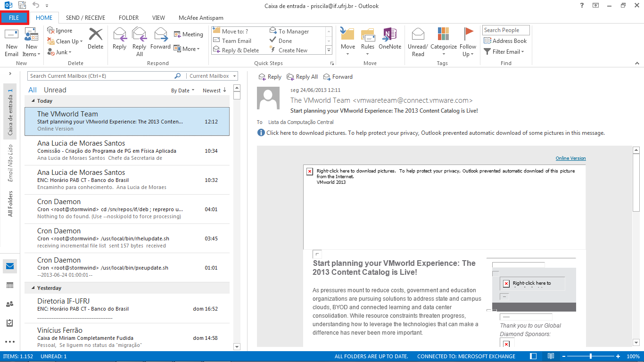The width and height of the screenshot is (644, 362).
Task: Reply with Meeting request
Action: point(188,34)
